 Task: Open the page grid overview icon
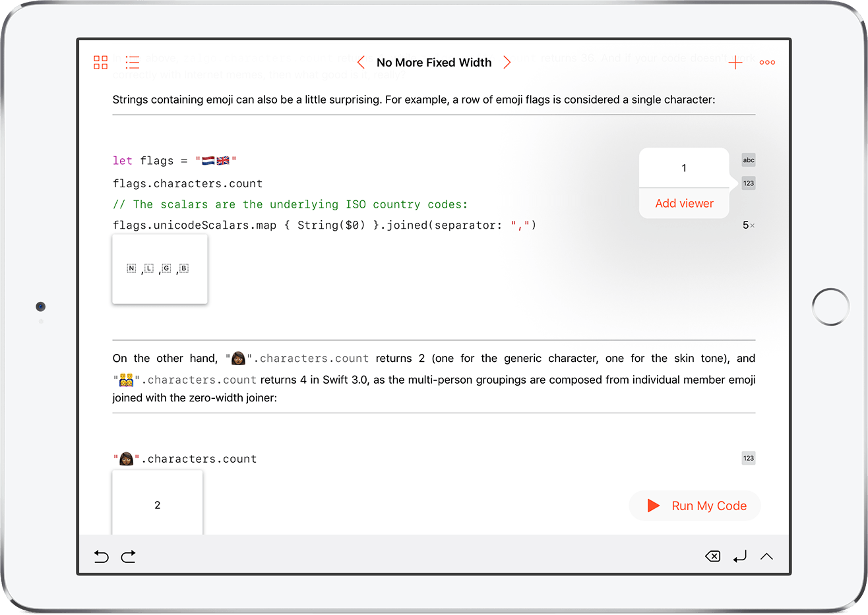tap(100, 63)
